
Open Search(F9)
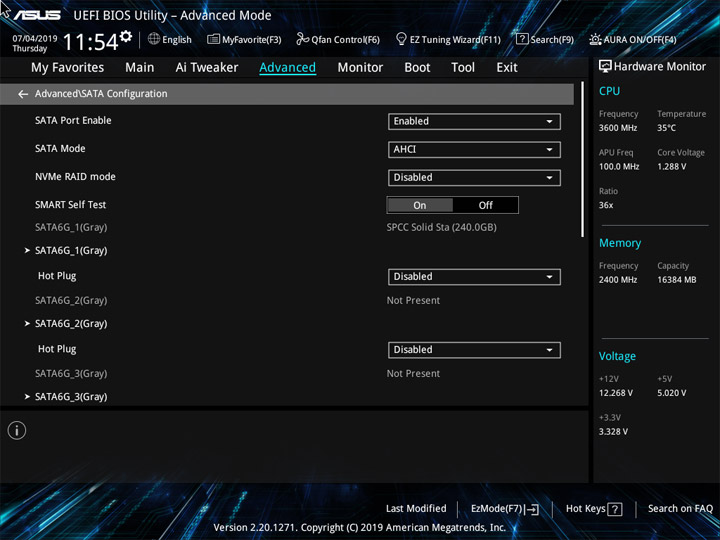click(x=545, y=39)
